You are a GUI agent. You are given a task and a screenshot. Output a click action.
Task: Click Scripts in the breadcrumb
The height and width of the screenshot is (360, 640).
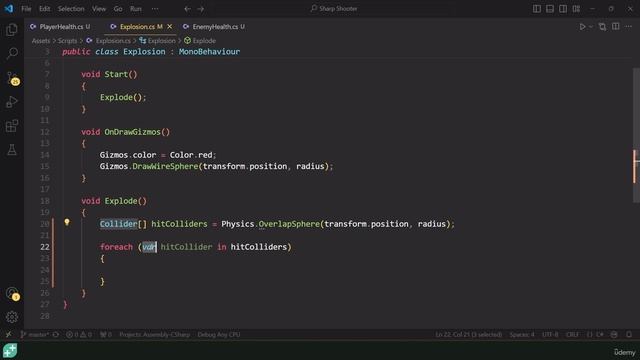[x=67, y=41]
